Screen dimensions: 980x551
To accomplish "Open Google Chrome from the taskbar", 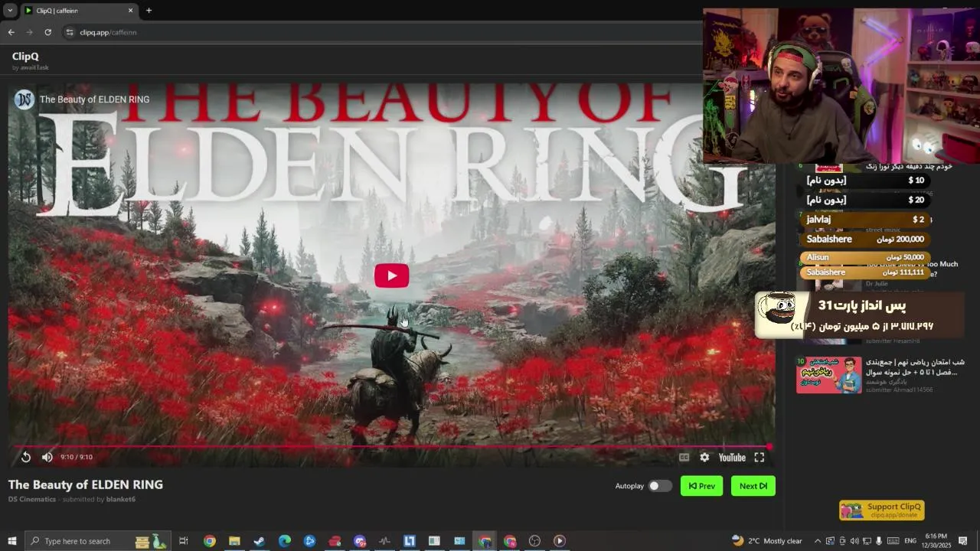I will 209,541.
